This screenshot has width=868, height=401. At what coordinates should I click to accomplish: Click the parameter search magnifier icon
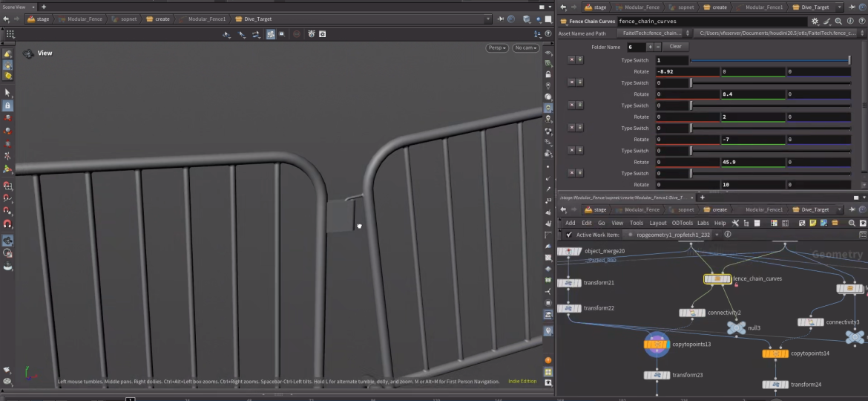coord(838,22)
